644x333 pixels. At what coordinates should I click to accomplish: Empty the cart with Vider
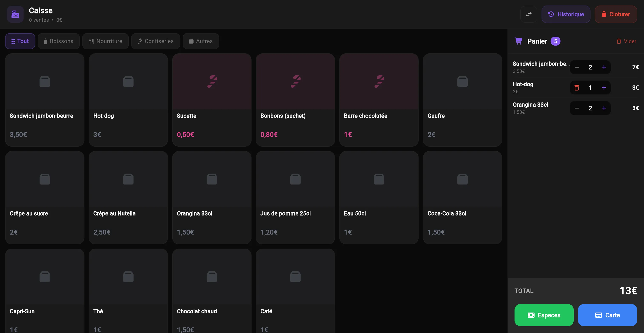[626, 41]
